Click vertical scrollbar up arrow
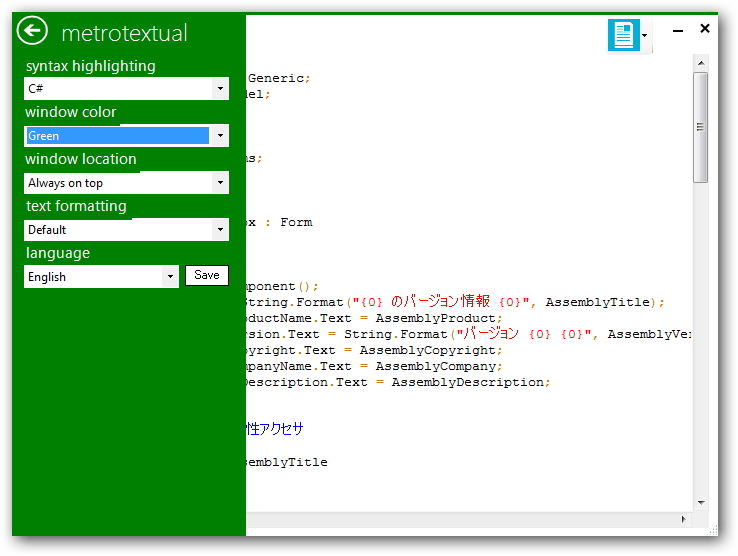Screen dimensions: 738x556 tap(701, 63)
